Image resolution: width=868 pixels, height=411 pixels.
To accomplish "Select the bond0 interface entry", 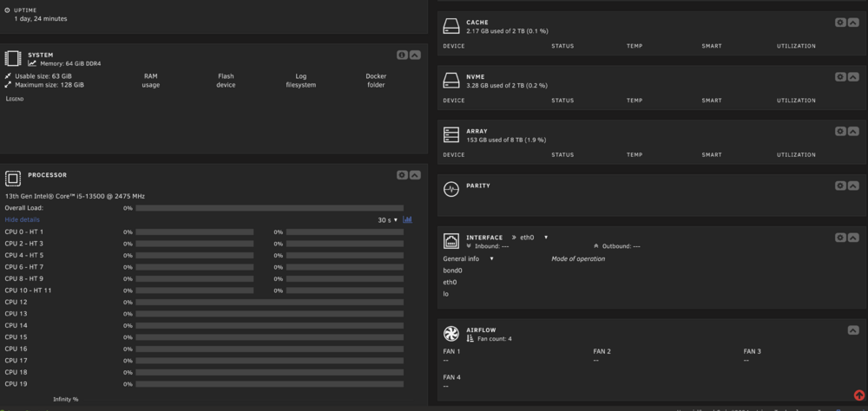I will (453, 271).
